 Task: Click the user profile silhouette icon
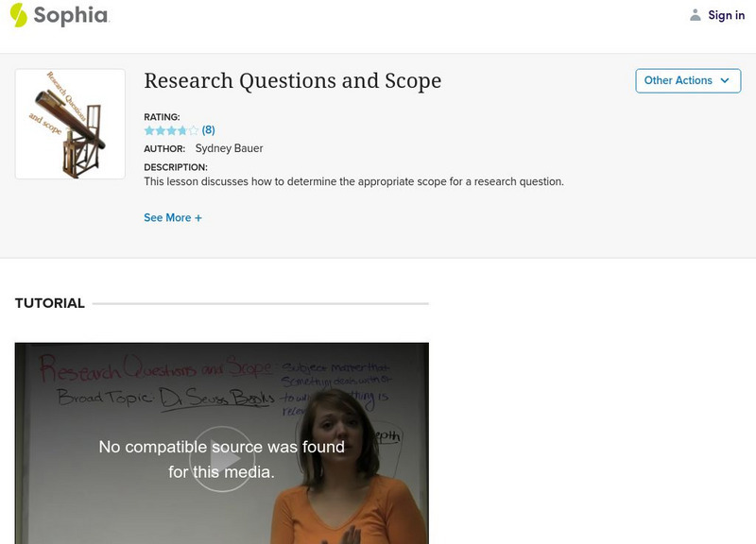696,15
